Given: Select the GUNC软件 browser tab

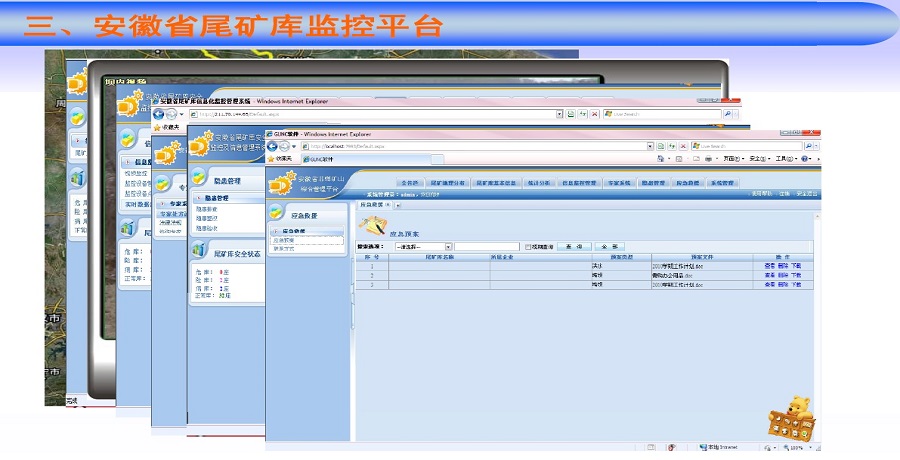Looking at the screenshot, I should [366, 159].
